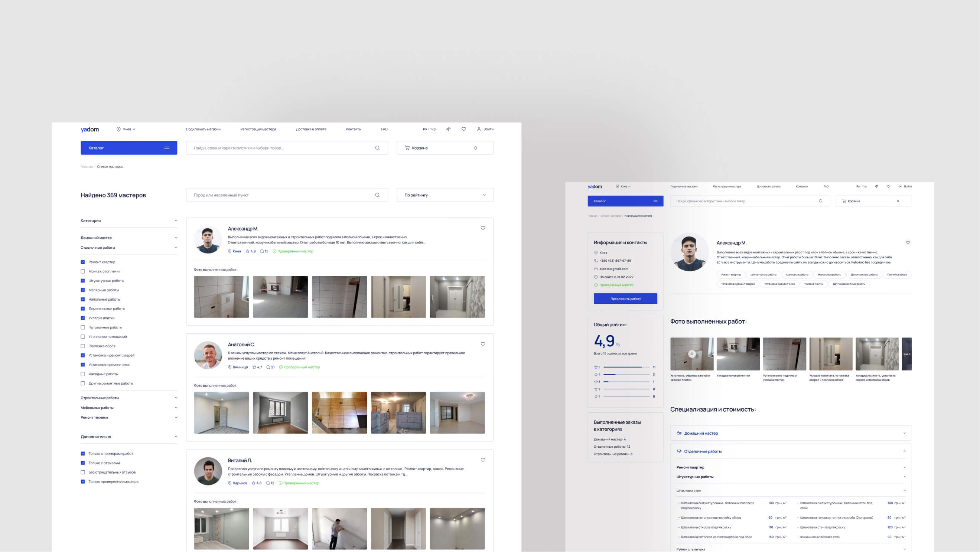Uncheck Ремонт квартир checkbox
The image size is (980, 552).
tap(83, 262)
